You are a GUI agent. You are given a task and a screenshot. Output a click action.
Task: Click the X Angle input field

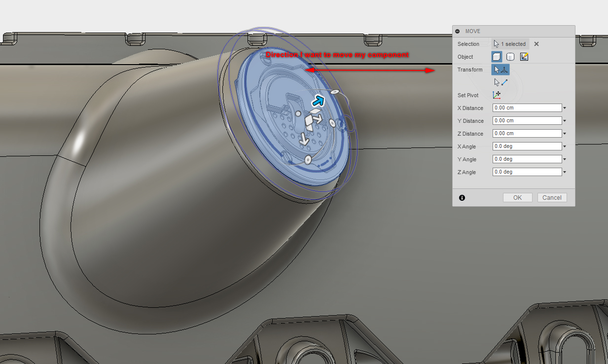pos(527,146)
